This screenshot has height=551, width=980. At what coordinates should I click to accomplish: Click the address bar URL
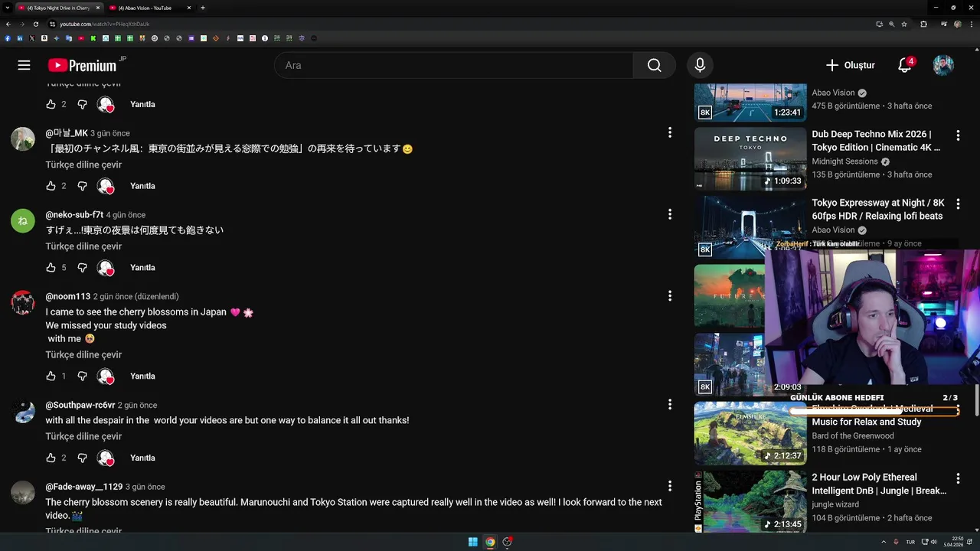click(105, 24)
